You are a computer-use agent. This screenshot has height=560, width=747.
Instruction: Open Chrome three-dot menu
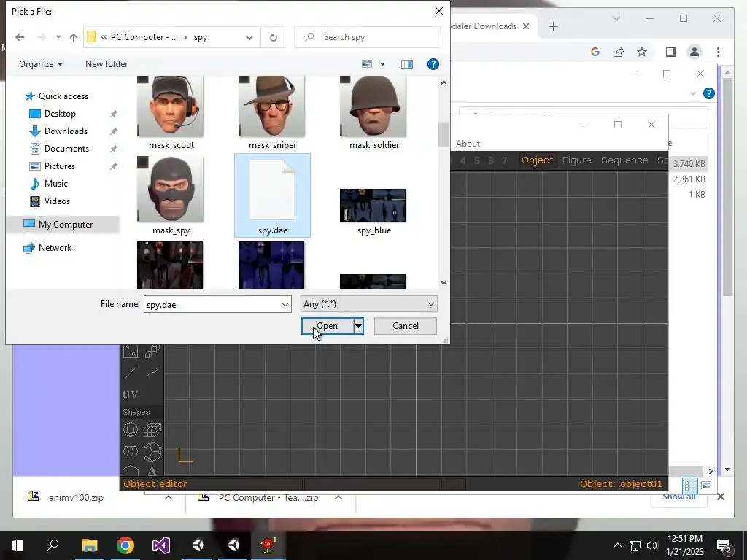tap(718, 52)
